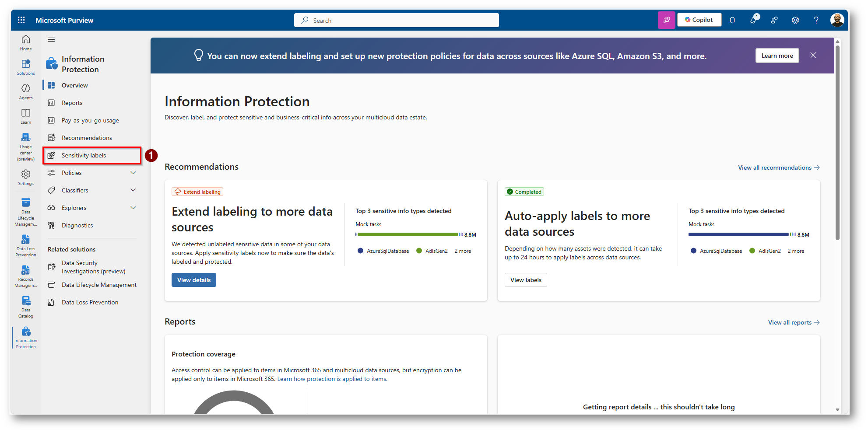Expand the Classifiers menu chevron
868x433 pixels.
pyautogui.click(x=133, y=190)
